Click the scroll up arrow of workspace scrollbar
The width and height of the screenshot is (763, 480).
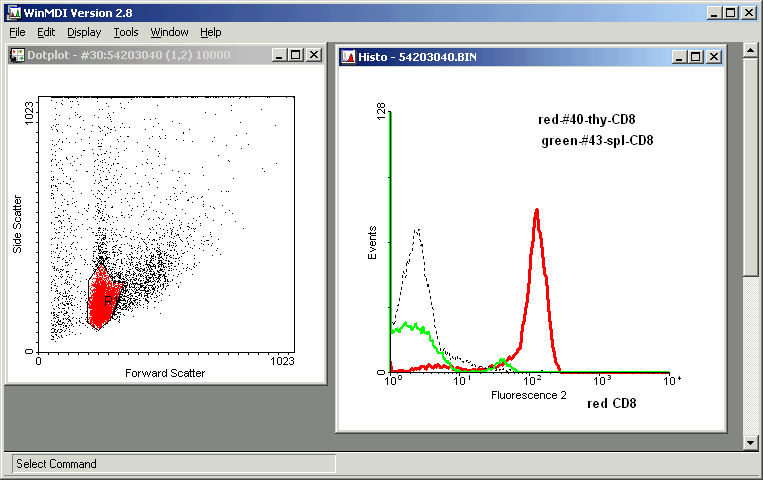(x=752, y=48)
